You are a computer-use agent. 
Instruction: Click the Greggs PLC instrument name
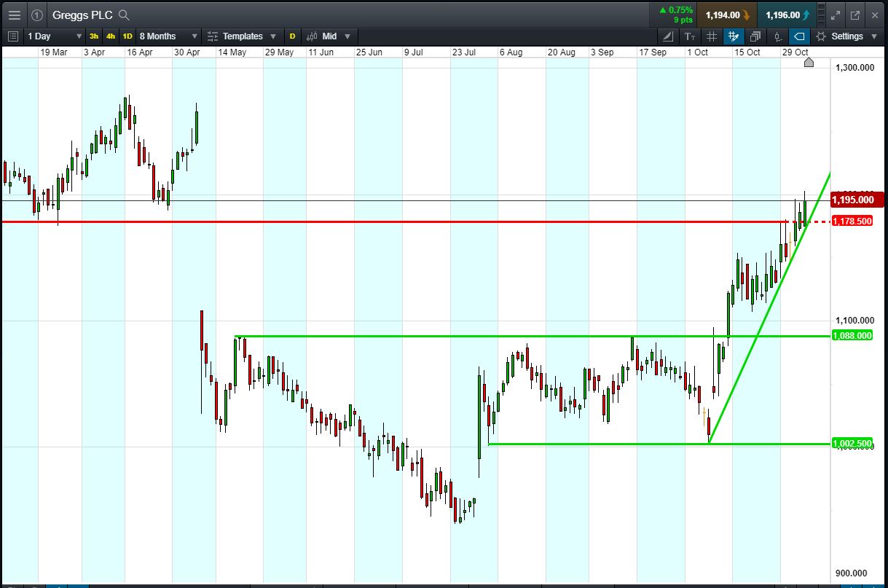82,15
